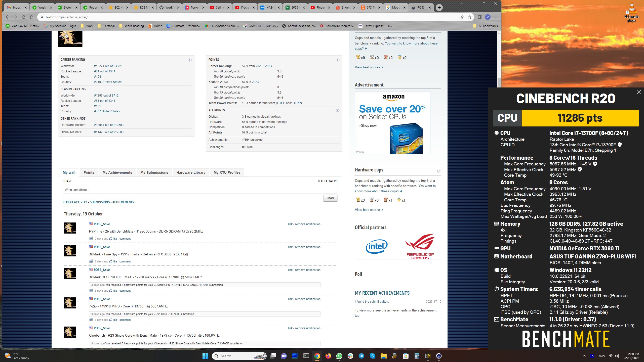Open the Work-Reading bookmarks folder
The width and height of the screenshot is (644, 362).
131,26
